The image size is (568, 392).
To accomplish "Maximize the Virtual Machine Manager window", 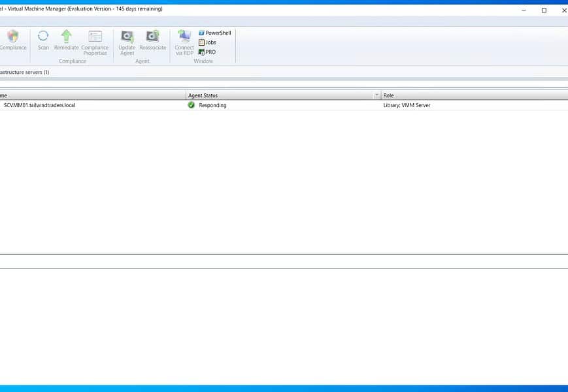I will [544, 10].
